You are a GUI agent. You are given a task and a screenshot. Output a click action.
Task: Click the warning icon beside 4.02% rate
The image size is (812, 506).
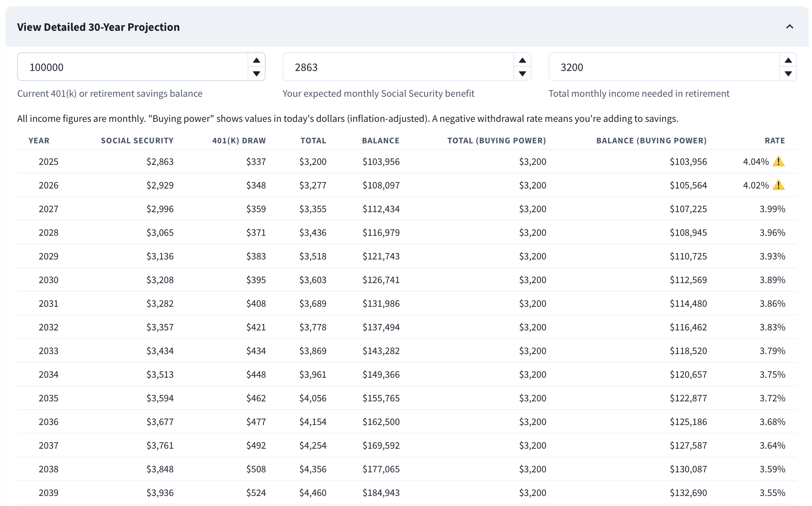[x=778, y=185]
